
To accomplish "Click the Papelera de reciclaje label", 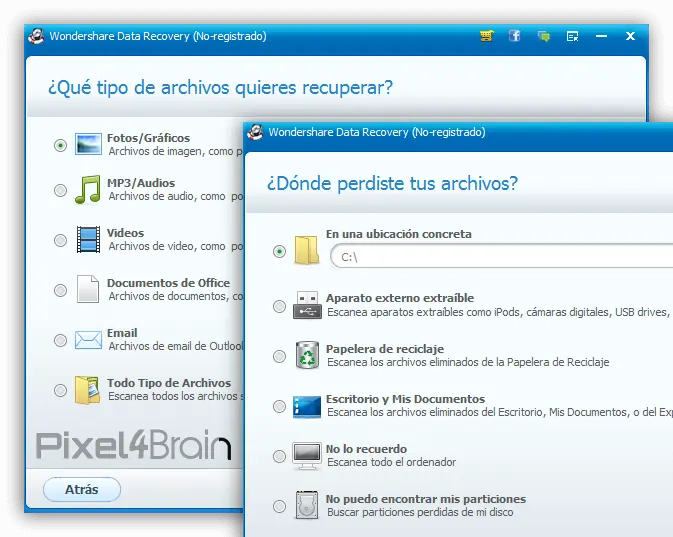I will pos(385,349).
